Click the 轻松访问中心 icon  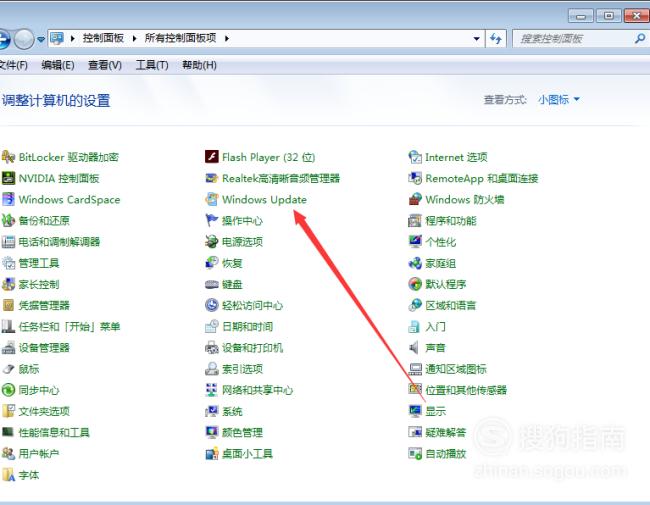pos(211,305)
